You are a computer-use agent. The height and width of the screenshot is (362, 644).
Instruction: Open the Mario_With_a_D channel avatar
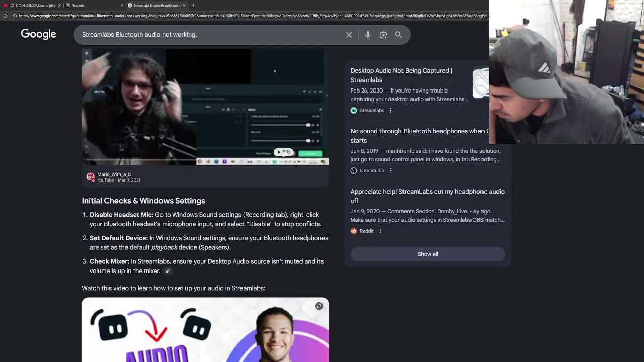click(x=91, y=177)
